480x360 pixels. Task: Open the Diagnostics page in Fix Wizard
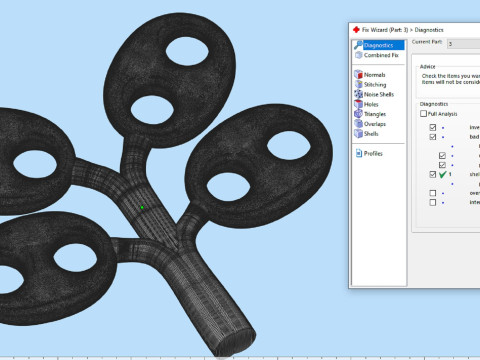pos(379,45)
